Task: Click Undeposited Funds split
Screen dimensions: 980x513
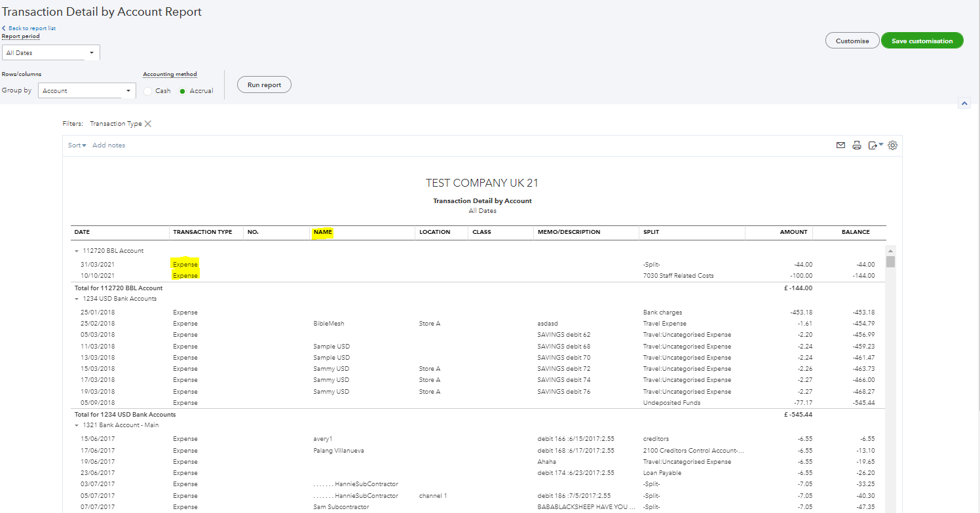Action: (x=671, y=403)
